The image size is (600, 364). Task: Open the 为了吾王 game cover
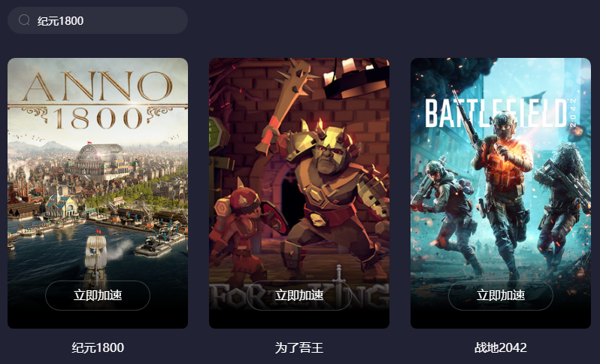298,193
